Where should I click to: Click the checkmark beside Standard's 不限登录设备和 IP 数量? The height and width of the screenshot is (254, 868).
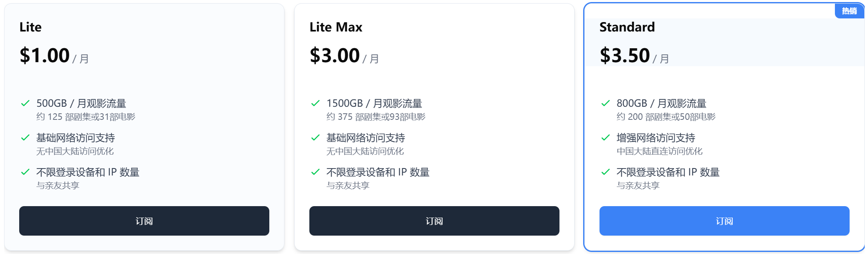[x=606, y=172]
